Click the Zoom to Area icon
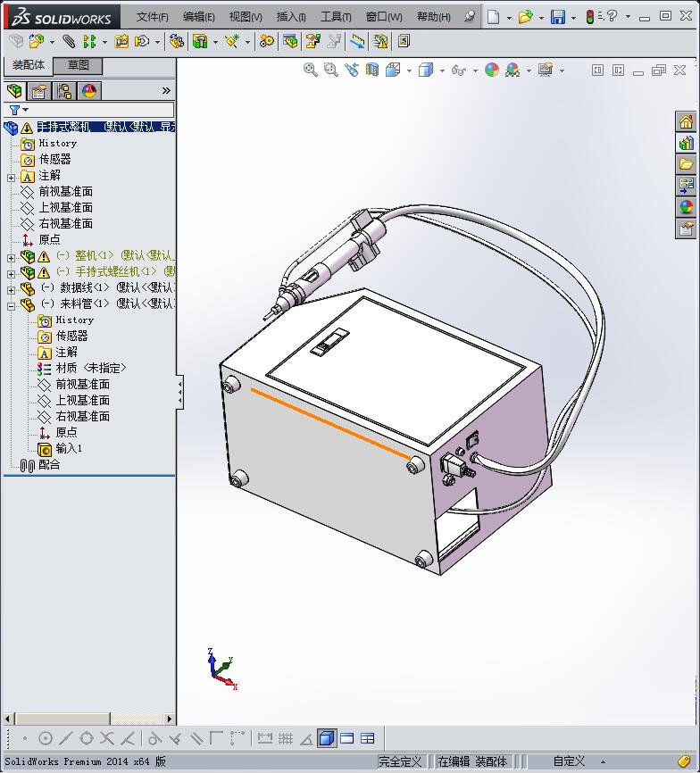 click(330, 70)
